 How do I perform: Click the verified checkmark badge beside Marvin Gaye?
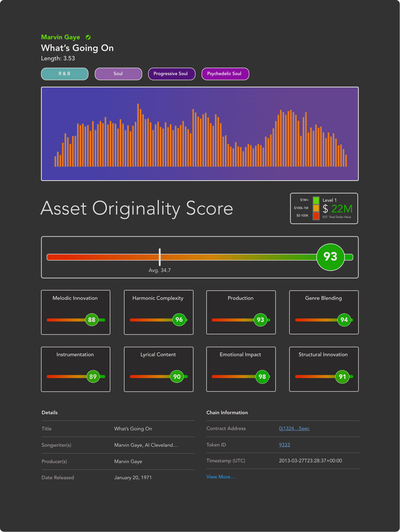[x=88, y=37]
